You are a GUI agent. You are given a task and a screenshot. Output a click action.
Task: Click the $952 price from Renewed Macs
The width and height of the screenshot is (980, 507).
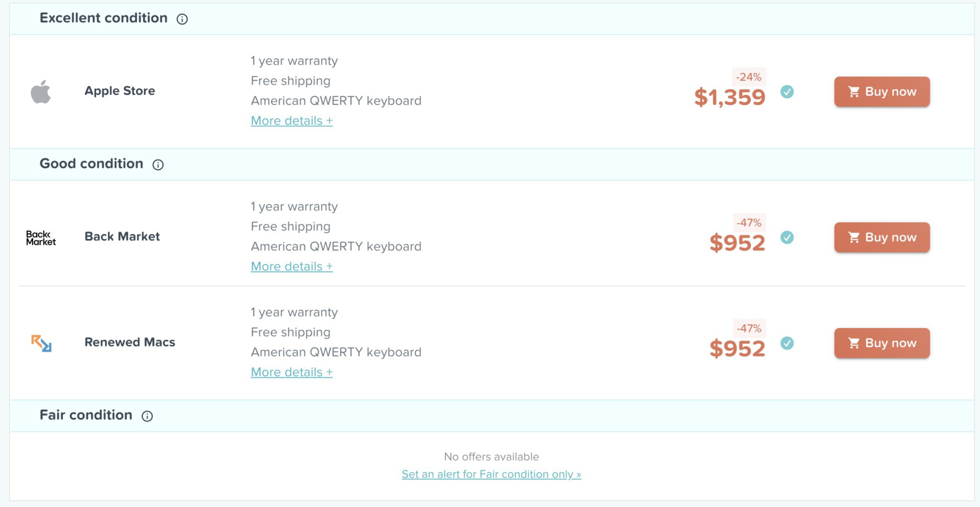tap(738, 347)
